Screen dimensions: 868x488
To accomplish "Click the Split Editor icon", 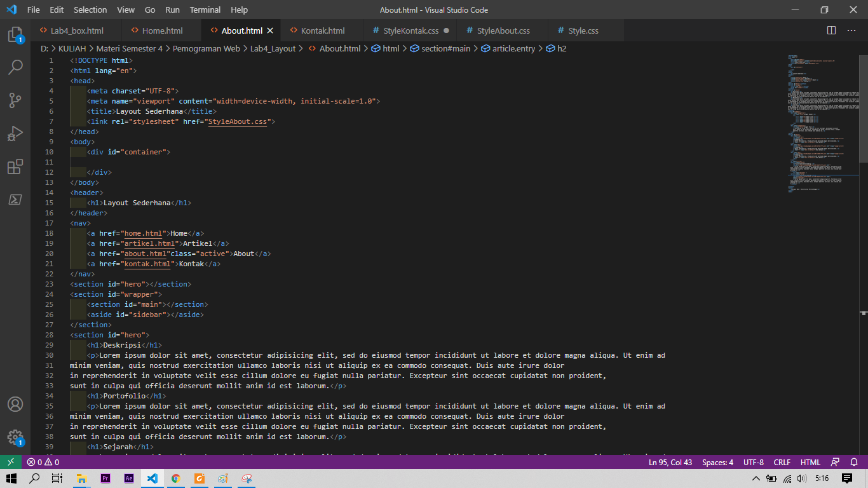I will 831,30.
